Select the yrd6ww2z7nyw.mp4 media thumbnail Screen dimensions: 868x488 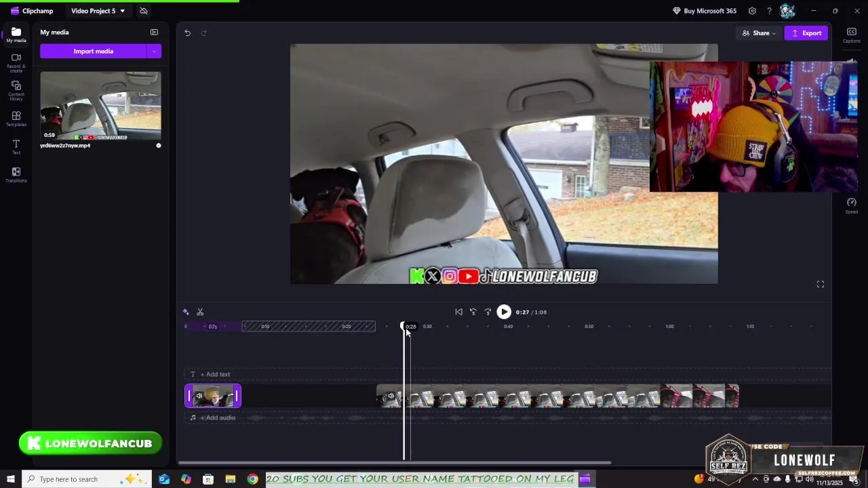click(100, 106)
